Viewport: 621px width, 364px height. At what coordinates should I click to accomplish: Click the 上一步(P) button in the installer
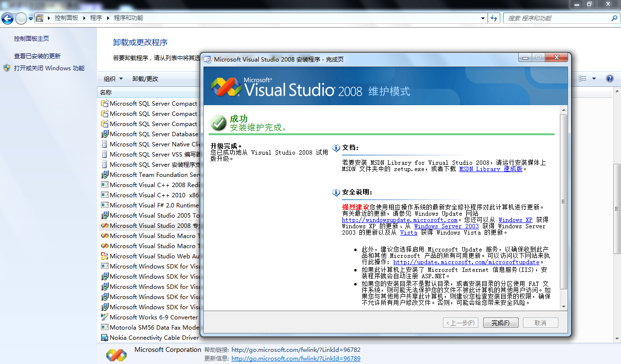click(x=461, y=323)
